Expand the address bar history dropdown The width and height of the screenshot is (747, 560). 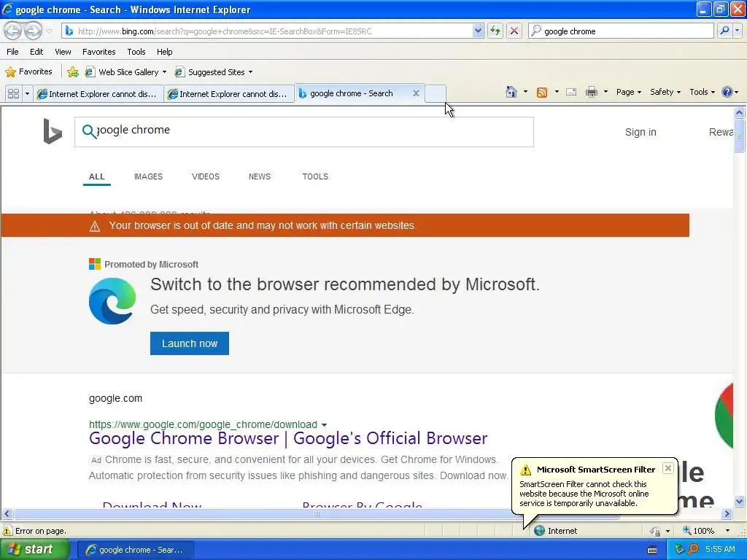478,31
